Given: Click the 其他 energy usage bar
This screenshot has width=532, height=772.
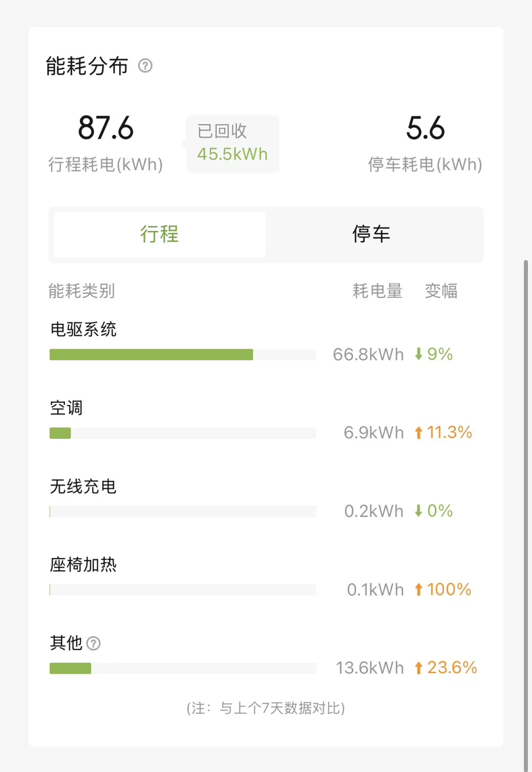Looking at the screenshot, I should (x=70, y=669).
